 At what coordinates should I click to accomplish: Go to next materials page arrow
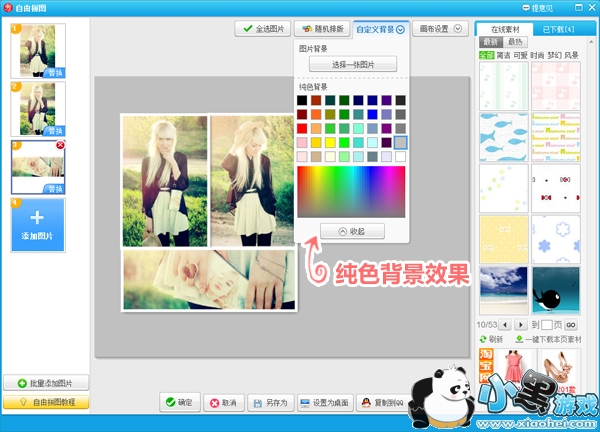520,325
